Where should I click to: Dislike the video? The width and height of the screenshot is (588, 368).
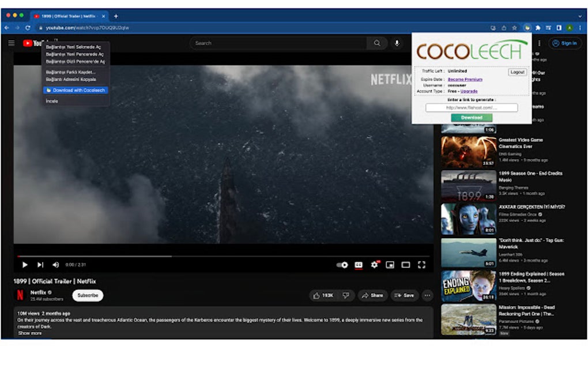pos(346,295)
